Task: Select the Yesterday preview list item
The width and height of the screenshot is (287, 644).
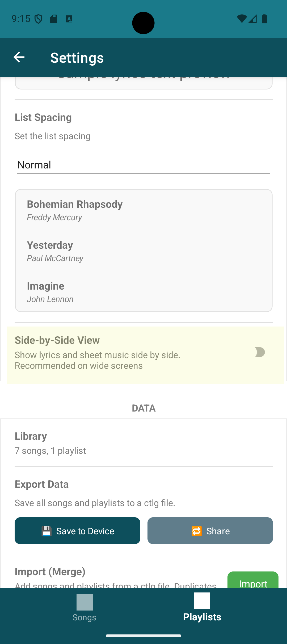Action: pos(143,251)
